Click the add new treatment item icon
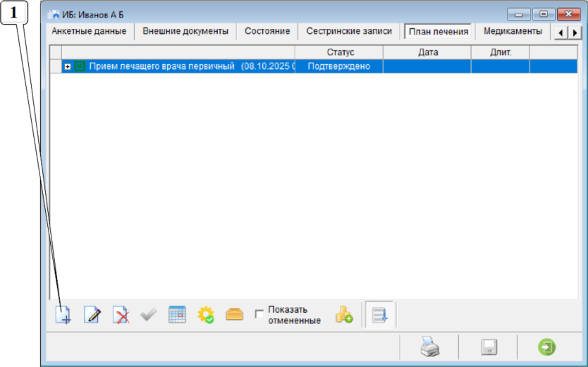 point(63,315)
